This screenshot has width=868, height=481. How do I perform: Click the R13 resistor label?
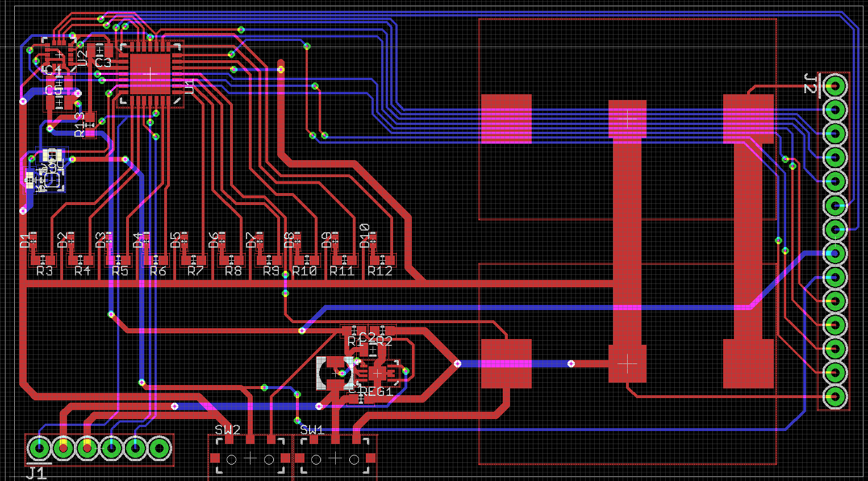click(80, 124)
